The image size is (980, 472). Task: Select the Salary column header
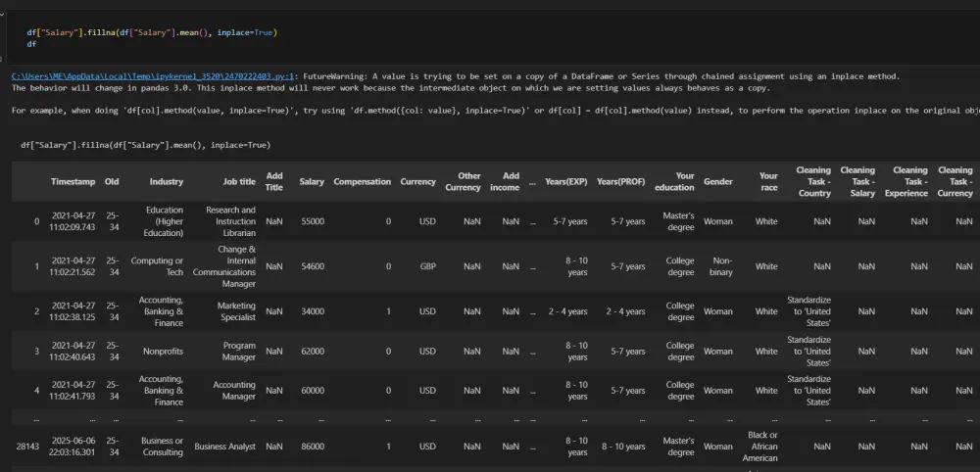pyautogui.click(x=312, y=182)
